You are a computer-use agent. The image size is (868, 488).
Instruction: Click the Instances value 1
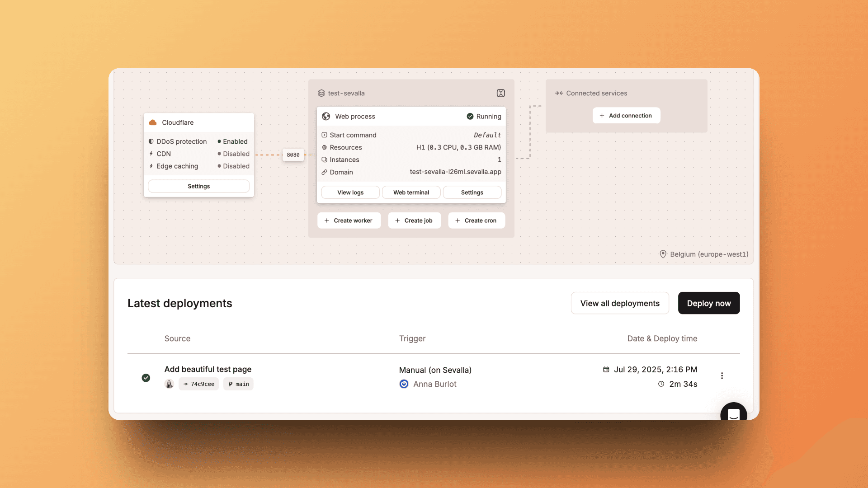(x=499, y=160)
